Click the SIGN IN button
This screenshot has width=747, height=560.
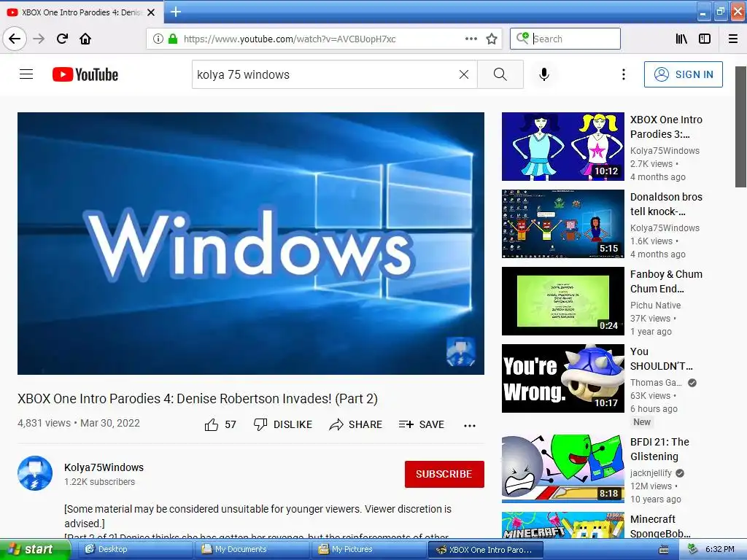point(683,74)
